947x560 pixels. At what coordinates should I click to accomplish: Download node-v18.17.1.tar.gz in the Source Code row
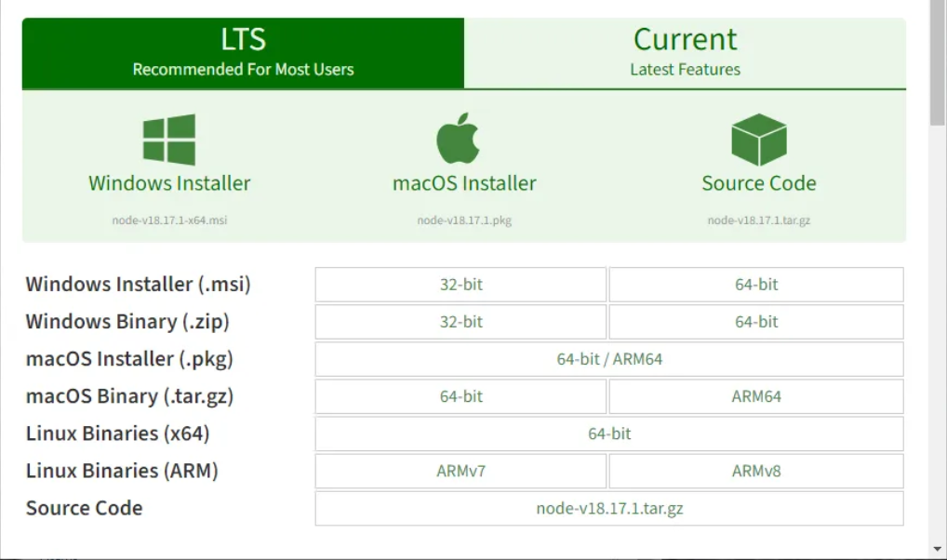609,509
